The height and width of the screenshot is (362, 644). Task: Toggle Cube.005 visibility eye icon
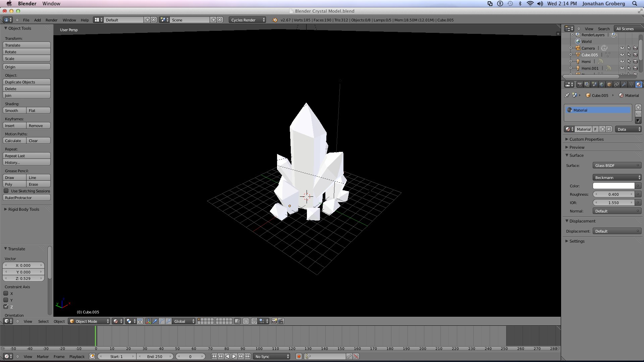(x=622, y=55)
